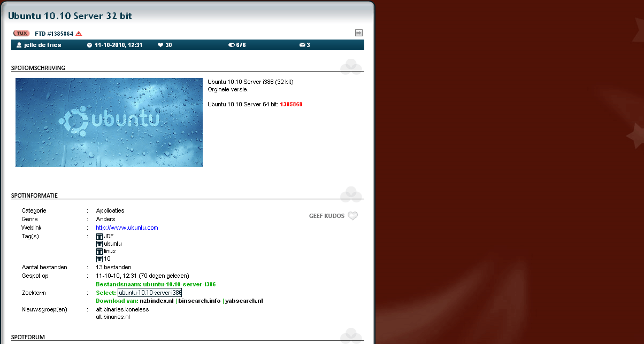Click the views count 676
This screenshot has height=344, width=644.
click(241, 45)
